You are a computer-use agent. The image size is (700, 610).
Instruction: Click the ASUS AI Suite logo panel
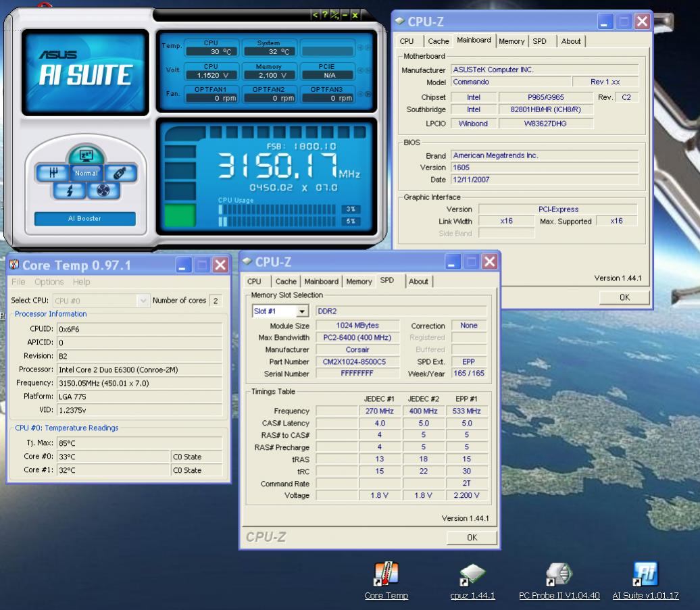tap(85, 72)
